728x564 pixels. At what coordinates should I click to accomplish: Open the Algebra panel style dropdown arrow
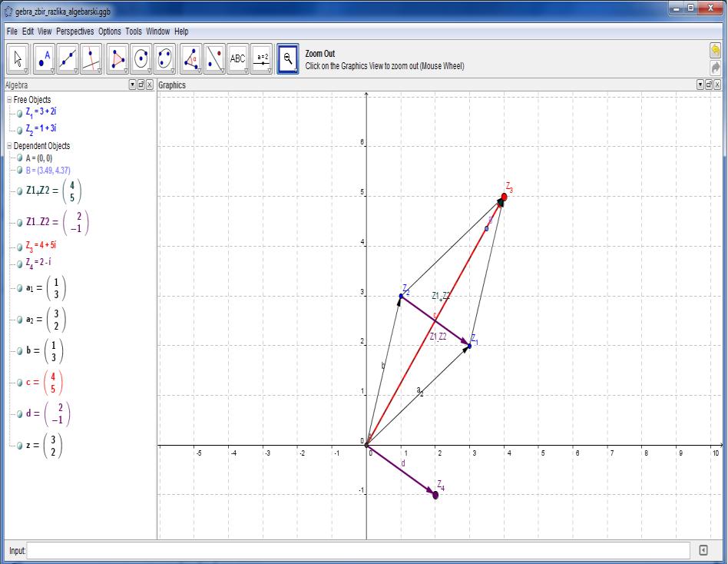pyautogui.click(x=133, y=85)
